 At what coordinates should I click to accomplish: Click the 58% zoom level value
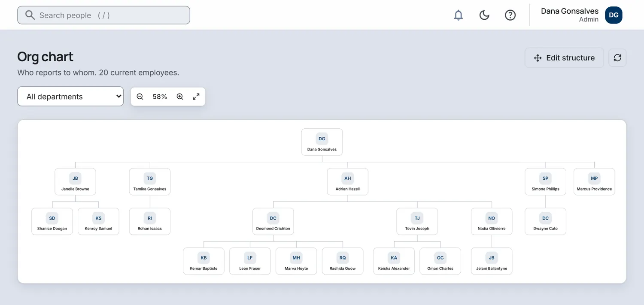[x=160, y=97]
